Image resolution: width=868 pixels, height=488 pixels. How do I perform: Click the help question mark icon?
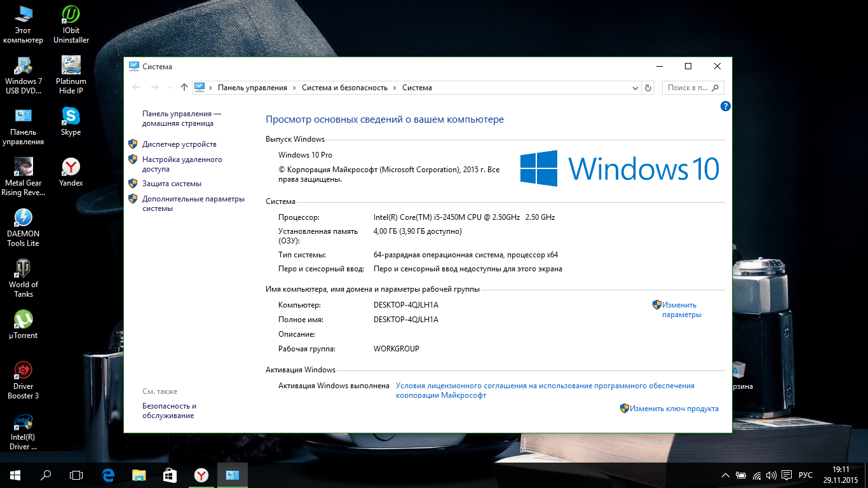tap(725, 106)
